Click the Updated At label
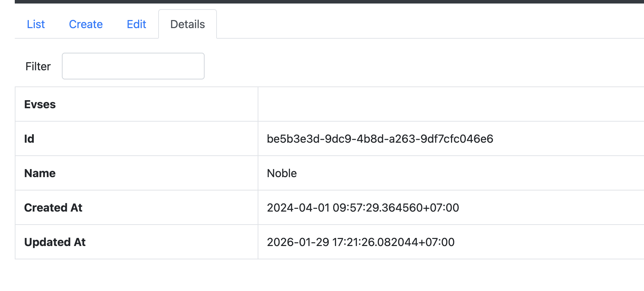Image resolution: width=644 pixels, height=291 pixels. (55, 242)
